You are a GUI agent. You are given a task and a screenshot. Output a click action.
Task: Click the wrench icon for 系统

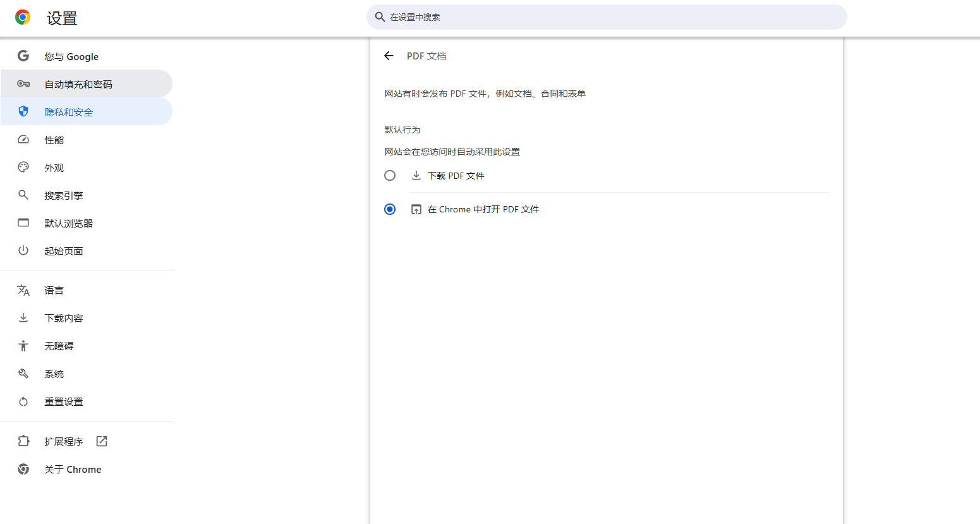[x=23, y=374]
